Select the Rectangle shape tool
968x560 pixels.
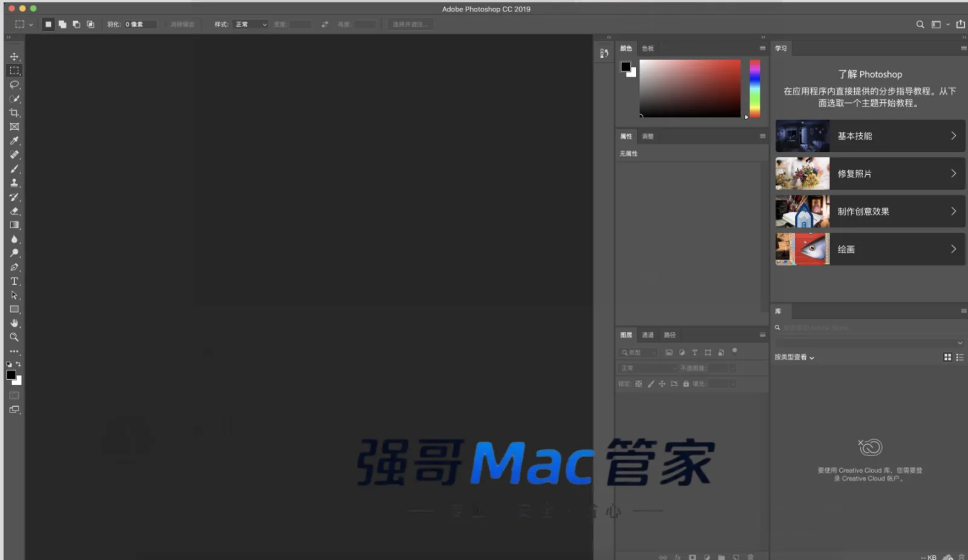pyautogui.click(x=15, y=309)
